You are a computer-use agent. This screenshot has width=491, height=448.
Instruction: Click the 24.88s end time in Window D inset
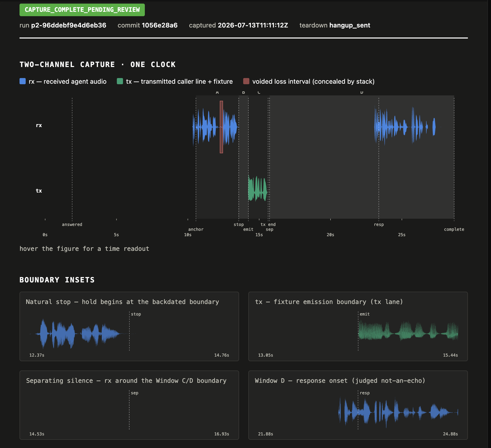450,434
